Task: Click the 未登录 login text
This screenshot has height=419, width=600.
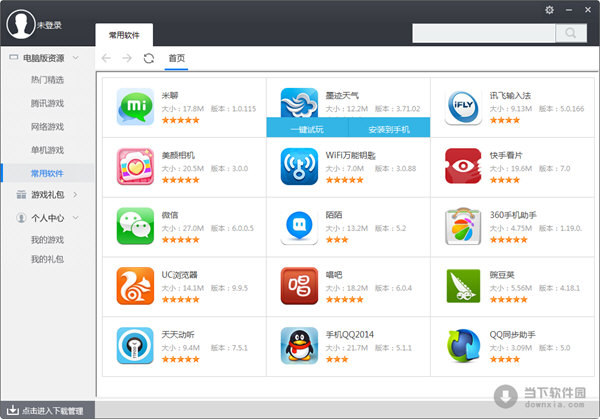Action: [49, 25]
